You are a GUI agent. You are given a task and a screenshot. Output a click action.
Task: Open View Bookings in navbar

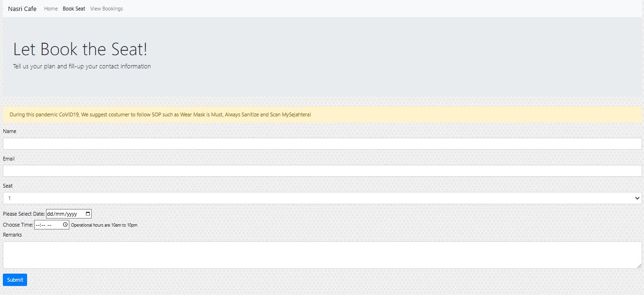[106, 9]
